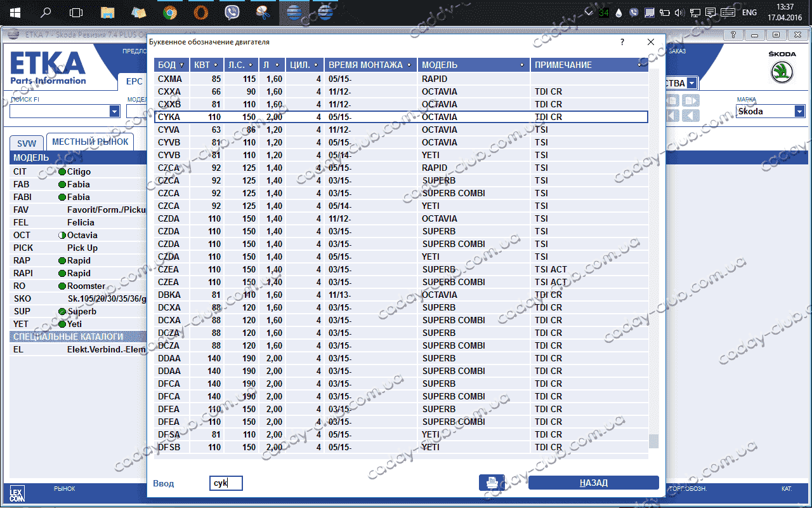Screen dimensions: 812x508
Task: Open Viber from the taskbar
Action: (232, 12)
